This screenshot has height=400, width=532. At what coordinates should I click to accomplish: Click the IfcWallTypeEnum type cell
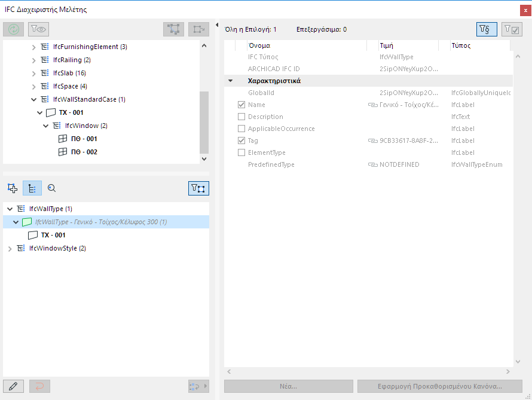[476, 164]
